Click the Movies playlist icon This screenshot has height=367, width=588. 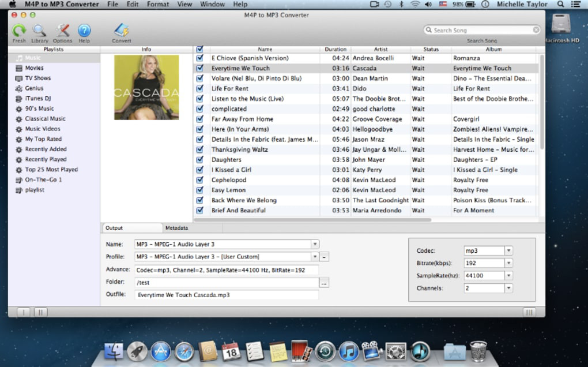19,68
